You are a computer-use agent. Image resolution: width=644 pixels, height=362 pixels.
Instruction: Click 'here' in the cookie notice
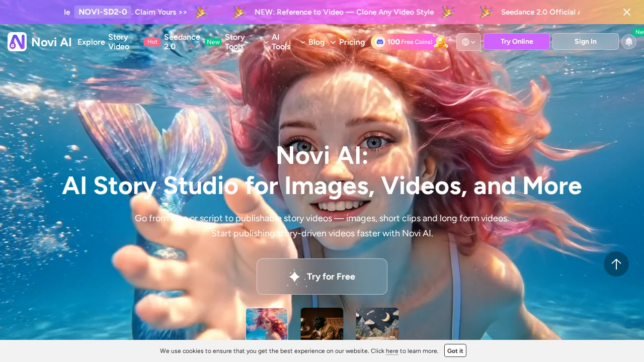pos(392,351)
